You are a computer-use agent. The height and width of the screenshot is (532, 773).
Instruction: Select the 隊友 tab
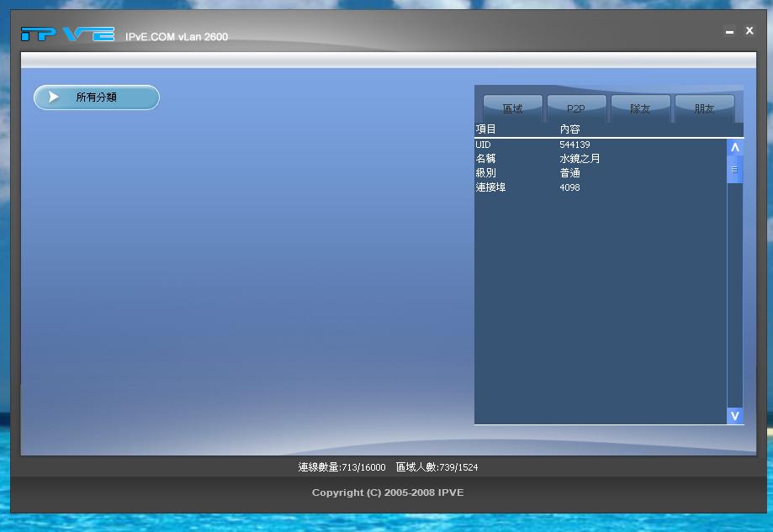coord(640,108)
